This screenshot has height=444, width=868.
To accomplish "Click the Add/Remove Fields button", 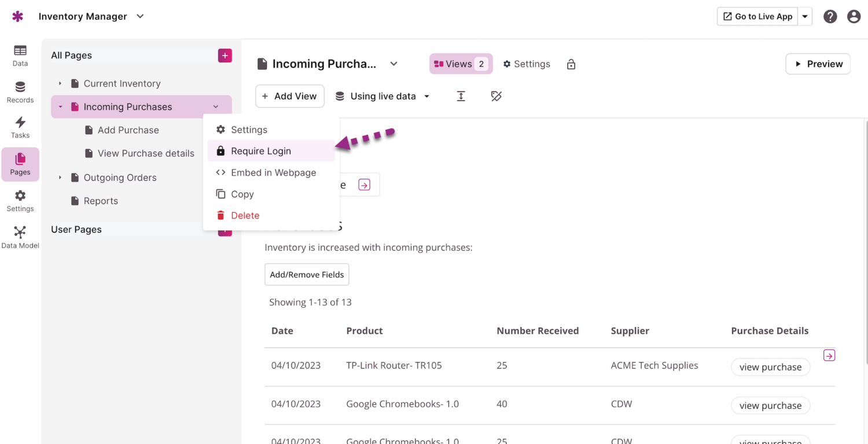I will 307,275.
